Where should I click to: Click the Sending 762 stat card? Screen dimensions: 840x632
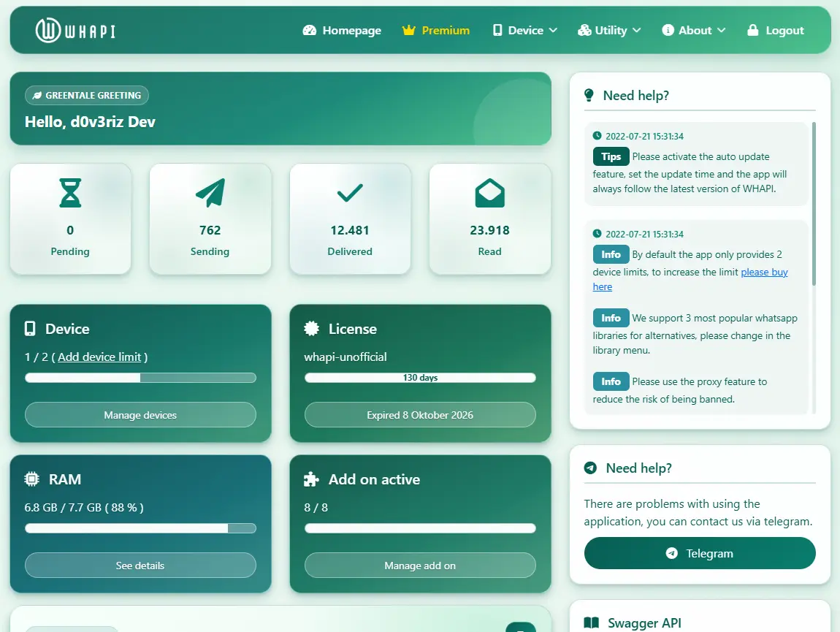(210, 219)
